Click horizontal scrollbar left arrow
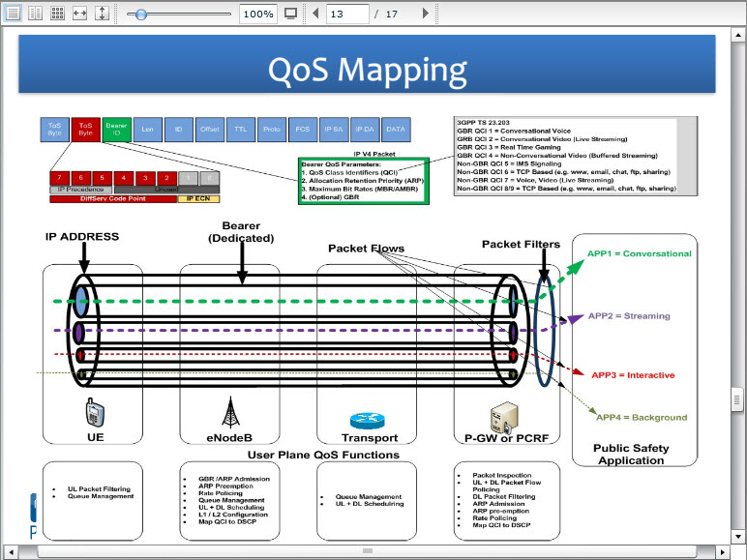 [x=11, y=552]
